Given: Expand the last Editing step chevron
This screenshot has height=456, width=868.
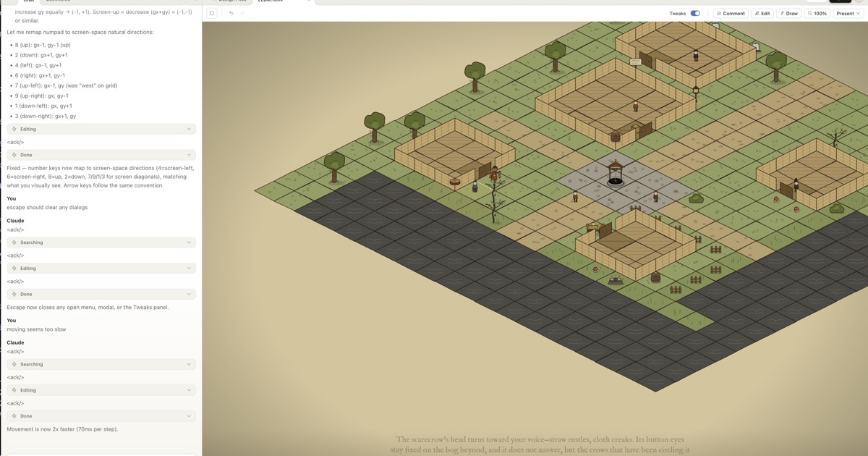Looking at the screenshot, I should point(189,390).
